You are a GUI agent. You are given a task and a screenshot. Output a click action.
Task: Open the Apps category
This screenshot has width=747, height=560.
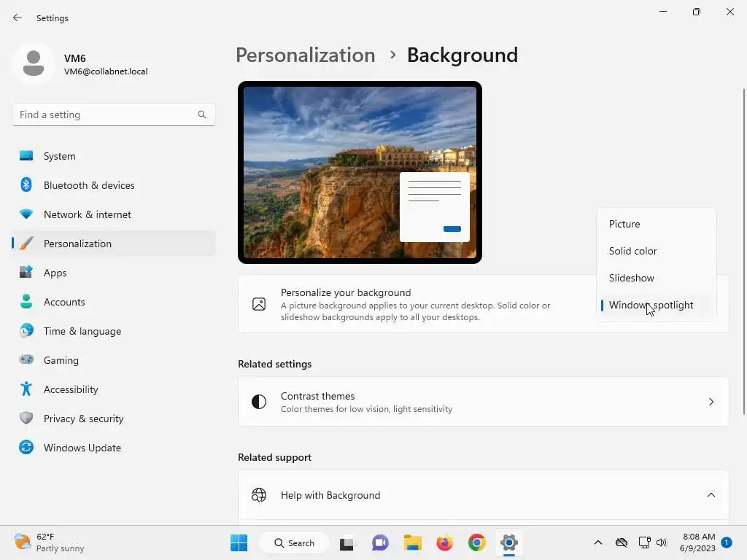[113, 273]
